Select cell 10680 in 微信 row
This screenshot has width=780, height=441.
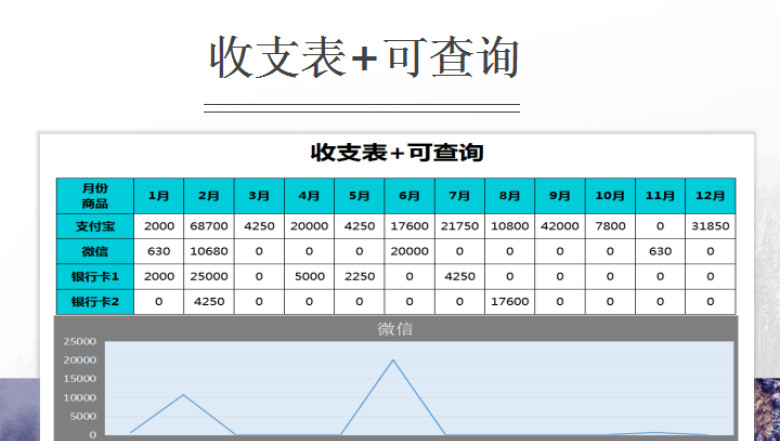(x=209, y=251)
